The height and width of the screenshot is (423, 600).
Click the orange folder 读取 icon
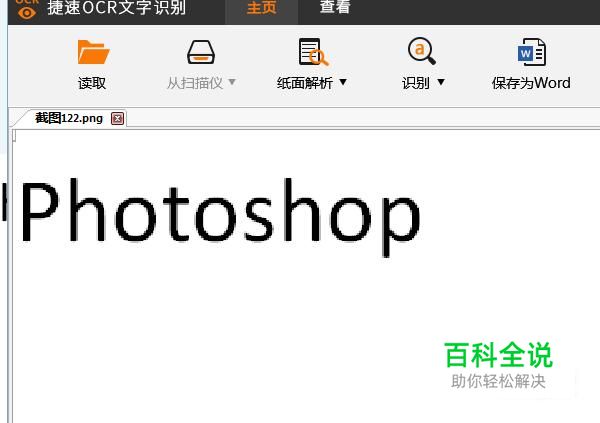[93, 52]
